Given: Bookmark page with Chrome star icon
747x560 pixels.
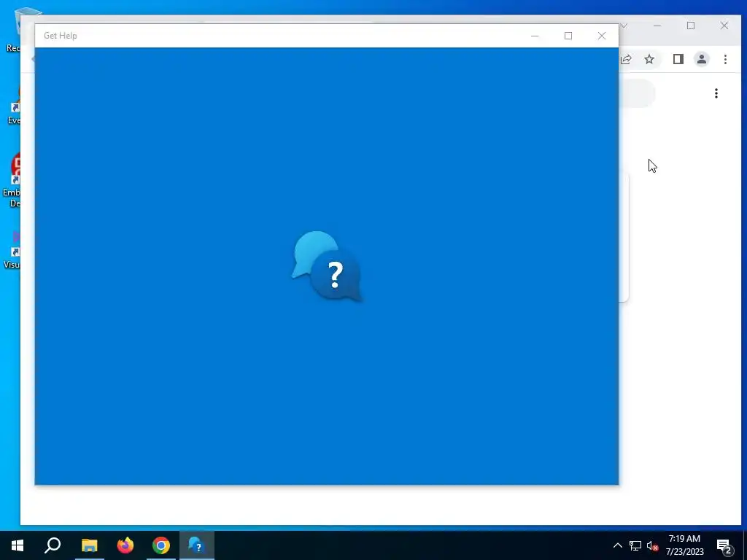Looking at the screenshot, I should [649, 59].
